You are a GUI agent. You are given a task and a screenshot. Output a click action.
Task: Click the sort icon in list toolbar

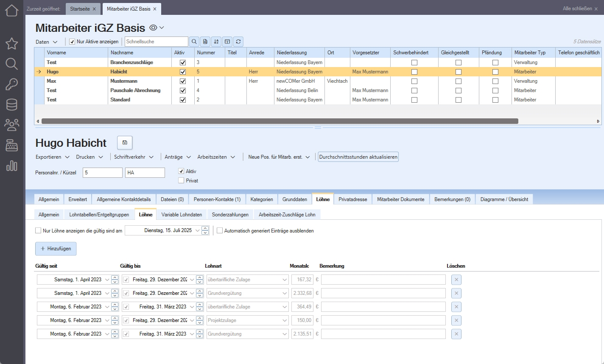point(216,42)
